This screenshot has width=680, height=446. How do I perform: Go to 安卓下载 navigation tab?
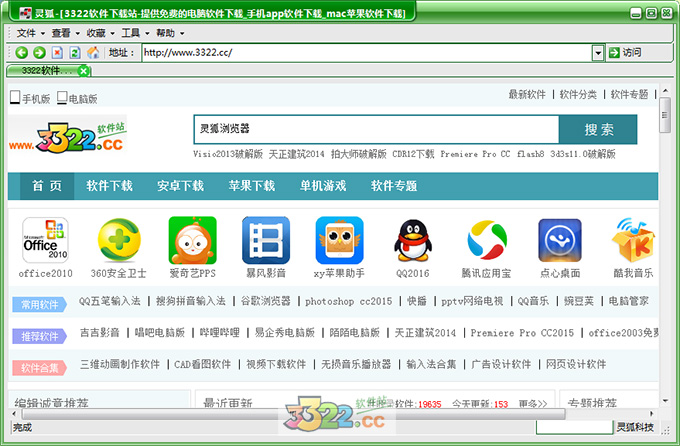point(180,186)
